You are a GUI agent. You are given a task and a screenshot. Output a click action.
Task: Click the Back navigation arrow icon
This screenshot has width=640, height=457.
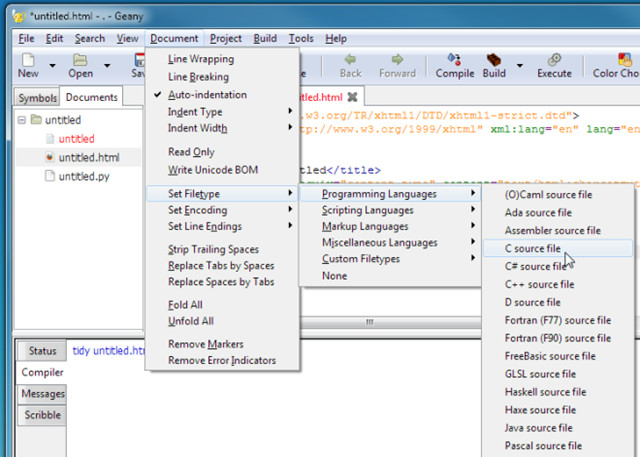[x=350, y=60]
